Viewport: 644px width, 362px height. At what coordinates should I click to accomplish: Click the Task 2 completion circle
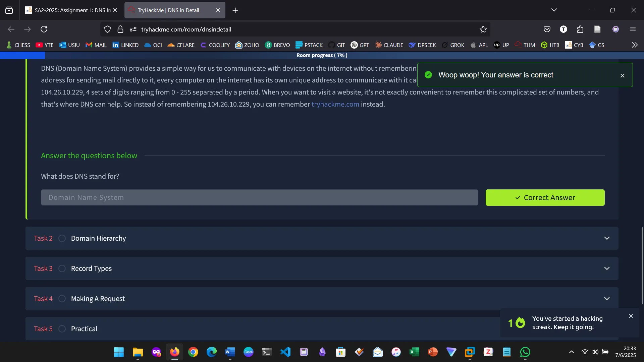(62, 238)
